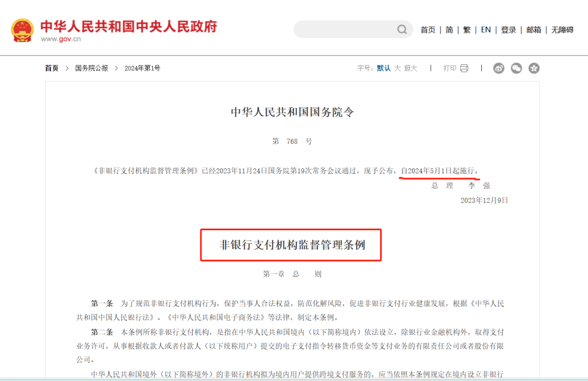Click the 首页 breadcrumb entry
588x381 pixels.
(51, 68)
